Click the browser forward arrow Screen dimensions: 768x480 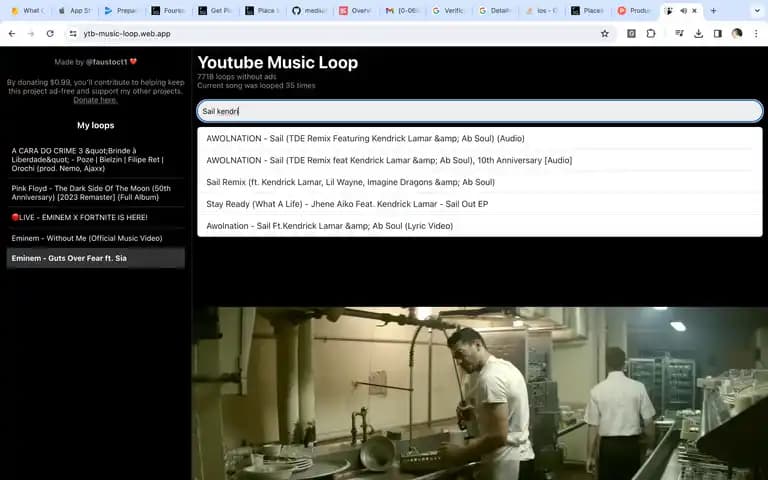tap(31, 33)
